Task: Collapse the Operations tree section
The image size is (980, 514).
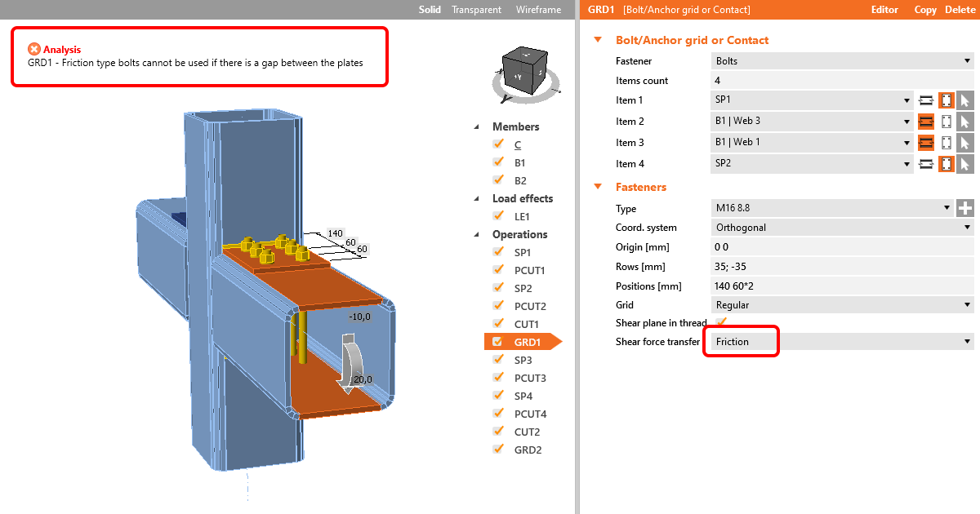Action: point(478,234)
